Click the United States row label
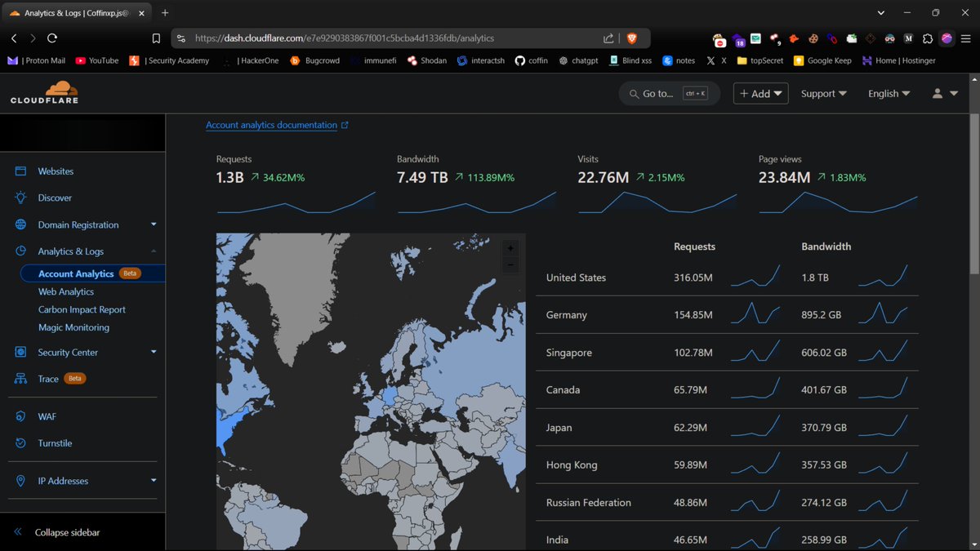Viewport: 980px width, 551px height. click(x=576, y=278)
